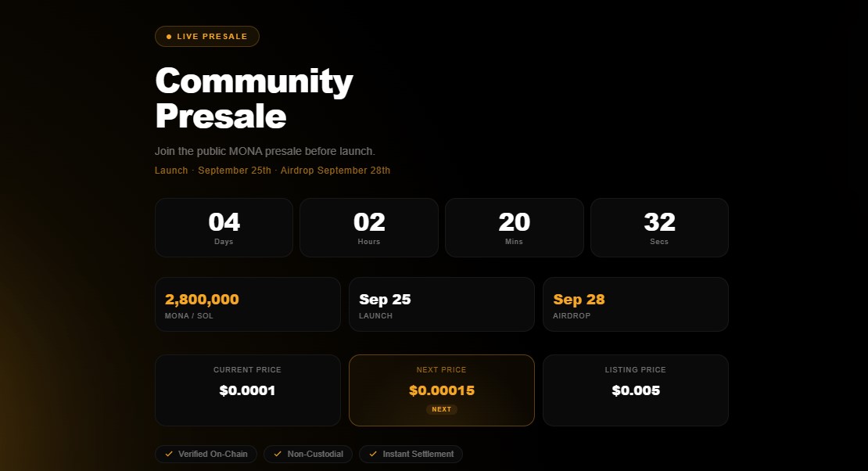Select the Days countdown card
Screen dimensions: 868x471
[x=224, y=228]
